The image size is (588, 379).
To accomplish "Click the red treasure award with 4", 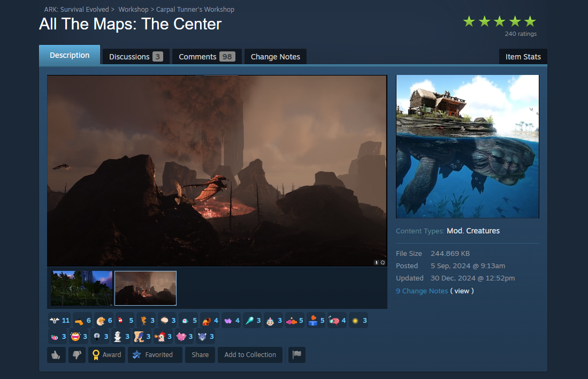I will pyautogui.click(x=210, y=321).
